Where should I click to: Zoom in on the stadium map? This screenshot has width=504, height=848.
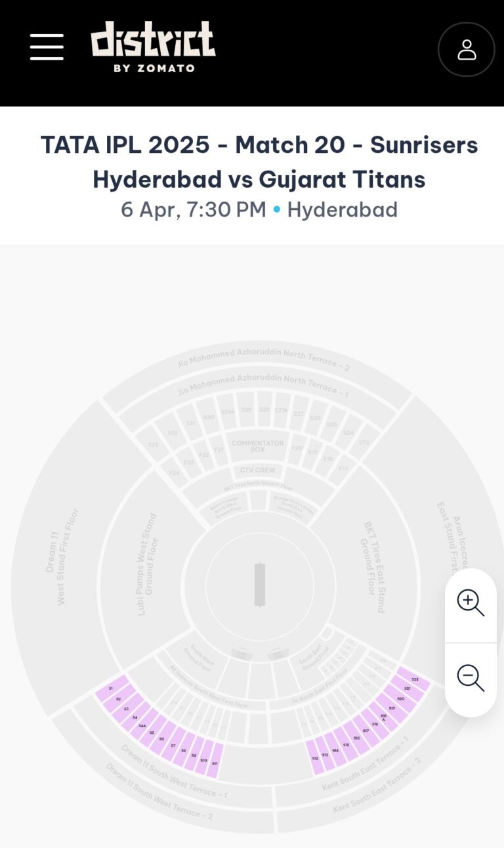pyautogui.click(x=471, y=604)
